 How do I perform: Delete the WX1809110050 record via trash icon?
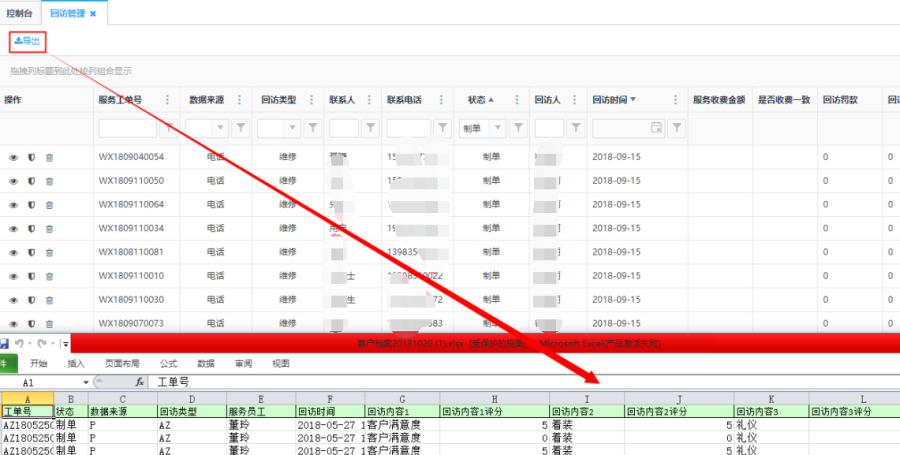click(x=49, y=181)
